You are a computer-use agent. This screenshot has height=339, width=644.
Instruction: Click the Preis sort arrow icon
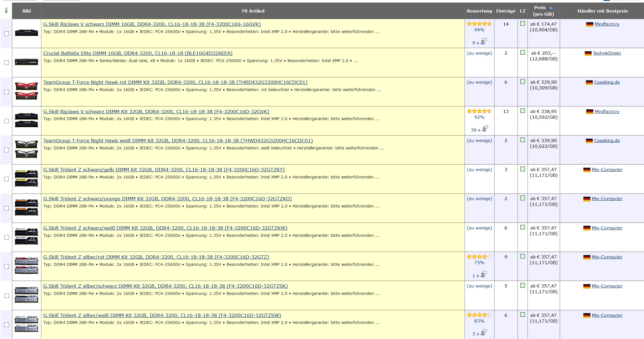[550, 8]
